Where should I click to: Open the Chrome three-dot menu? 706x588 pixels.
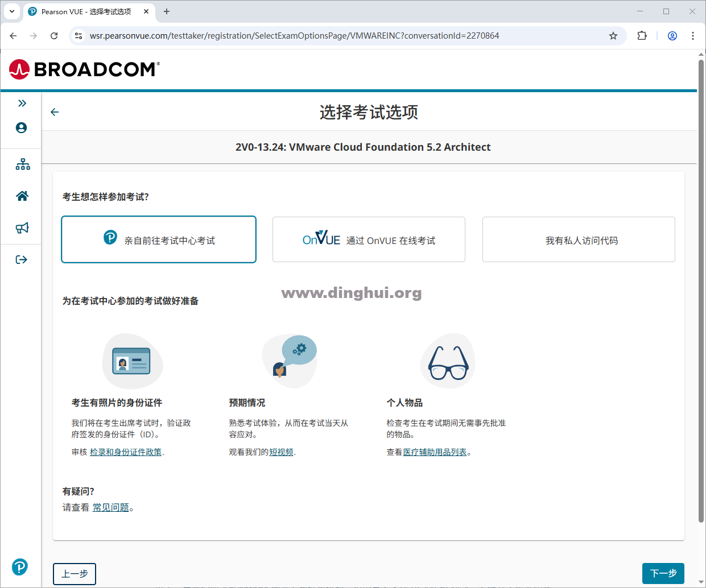692,36
